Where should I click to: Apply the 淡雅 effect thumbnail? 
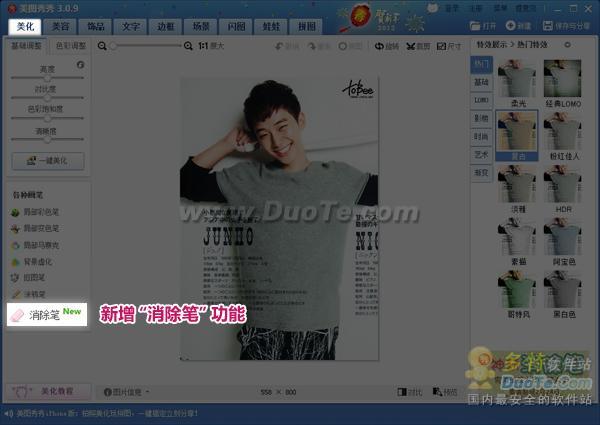click(517, 185)
